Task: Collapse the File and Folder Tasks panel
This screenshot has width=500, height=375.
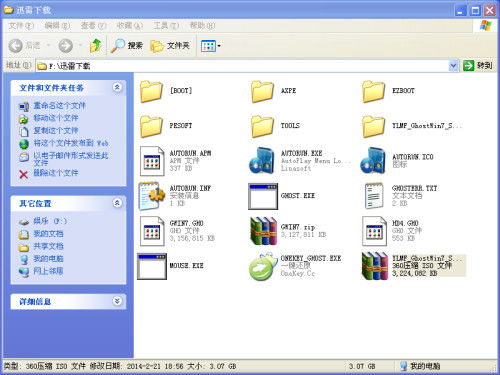Action: (x=117, y=88)
